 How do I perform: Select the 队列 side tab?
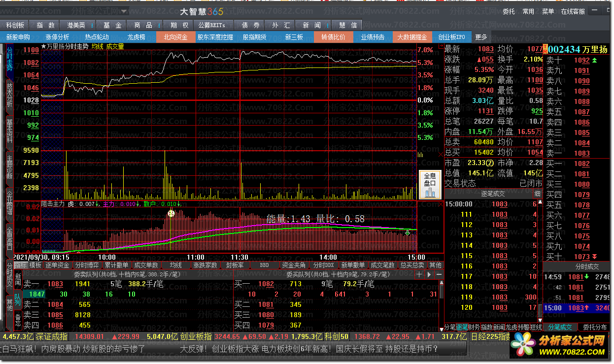(x=18, y=299)
